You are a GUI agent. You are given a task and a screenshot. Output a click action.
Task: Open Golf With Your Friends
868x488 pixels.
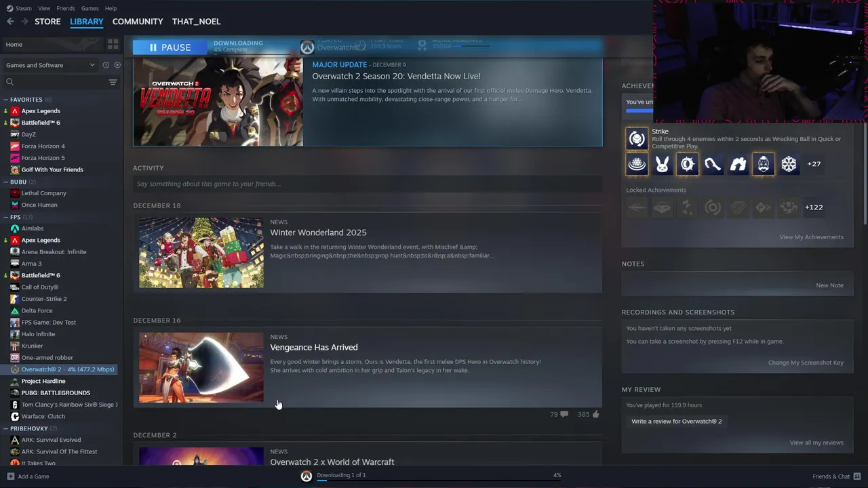(52, 169)
